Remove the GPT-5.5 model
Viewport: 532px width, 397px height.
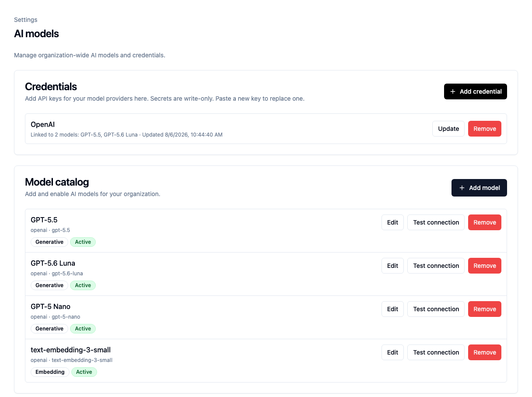[485, 222]
